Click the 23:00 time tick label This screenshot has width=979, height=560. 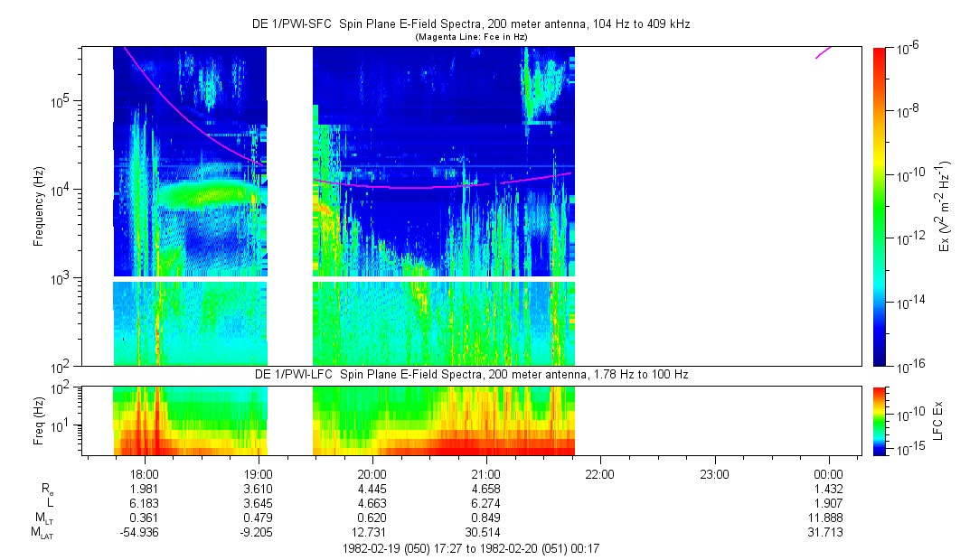pos(714,474)
